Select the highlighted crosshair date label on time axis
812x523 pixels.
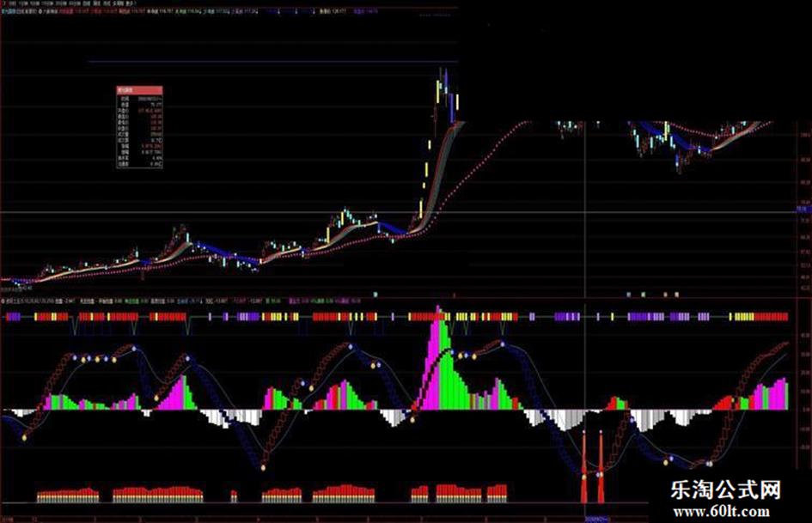[597, 519]
